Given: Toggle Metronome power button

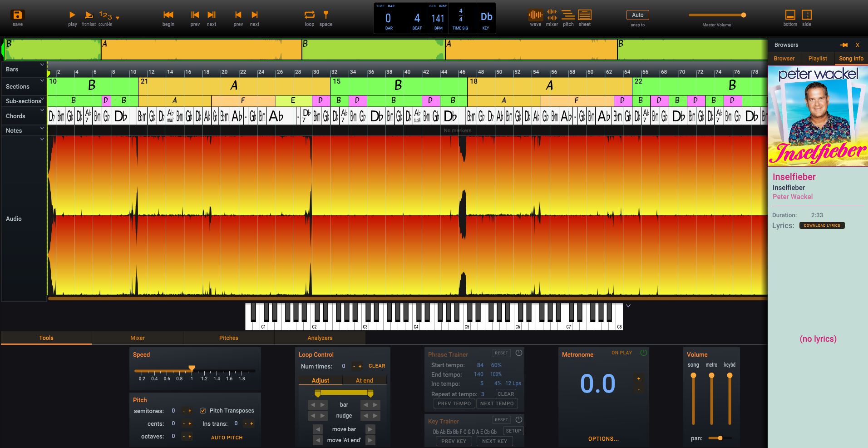Looking at the screenshot, I should pos(643,353).
